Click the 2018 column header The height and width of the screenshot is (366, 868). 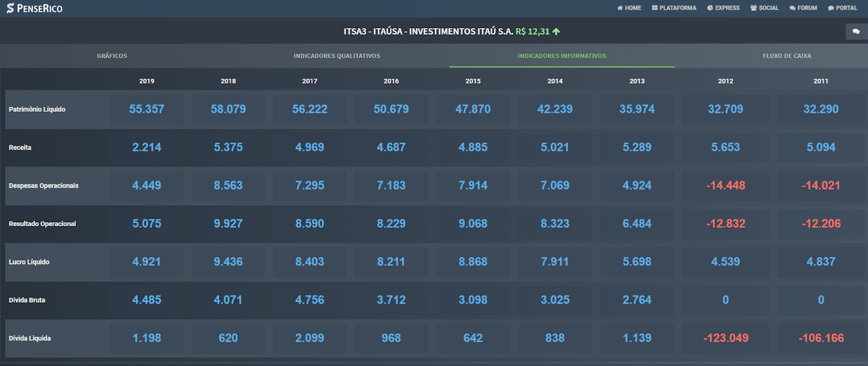click(228, 81)
